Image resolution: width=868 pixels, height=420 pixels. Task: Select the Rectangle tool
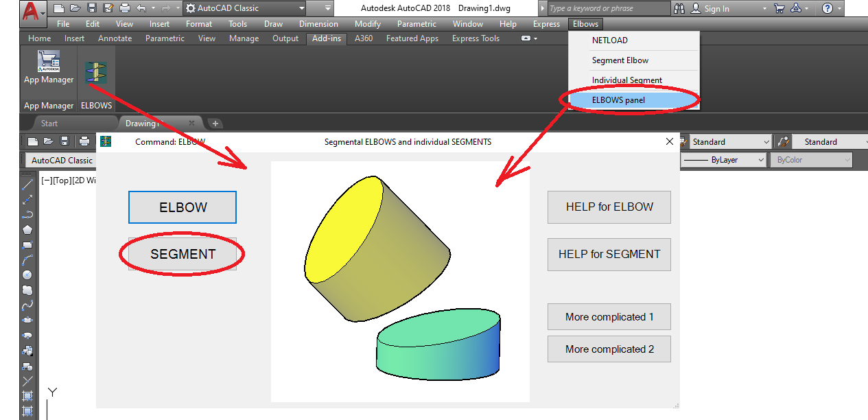coord(27,245)
